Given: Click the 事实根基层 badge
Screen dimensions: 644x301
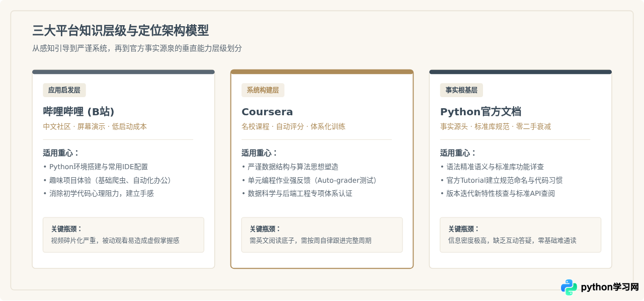Looking at the screenshot, I should [461, 90].
